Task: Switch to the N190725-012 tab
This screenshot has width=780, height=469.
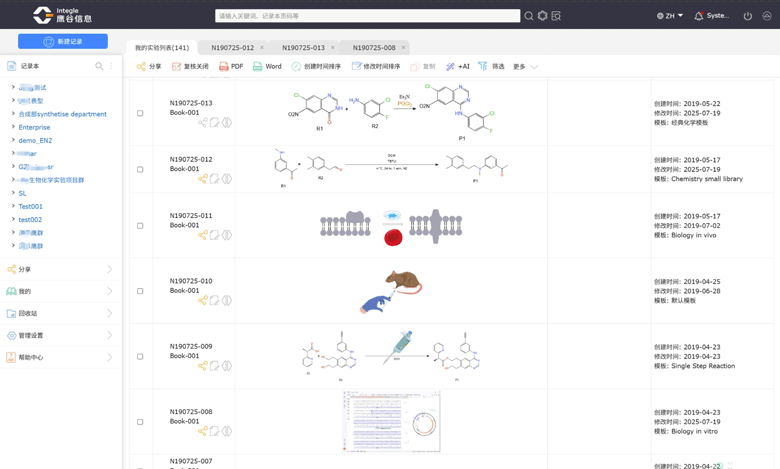Action: coord(232,48)
